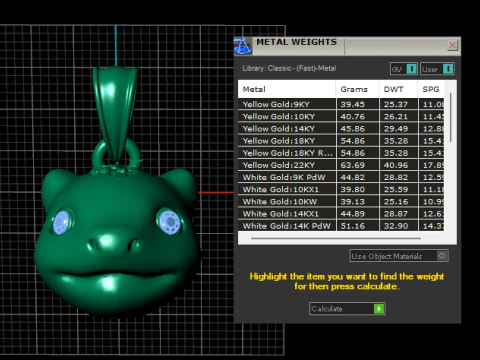Toggle the User library switch
This screenshot has width=480, height=360.
(437, 69)
